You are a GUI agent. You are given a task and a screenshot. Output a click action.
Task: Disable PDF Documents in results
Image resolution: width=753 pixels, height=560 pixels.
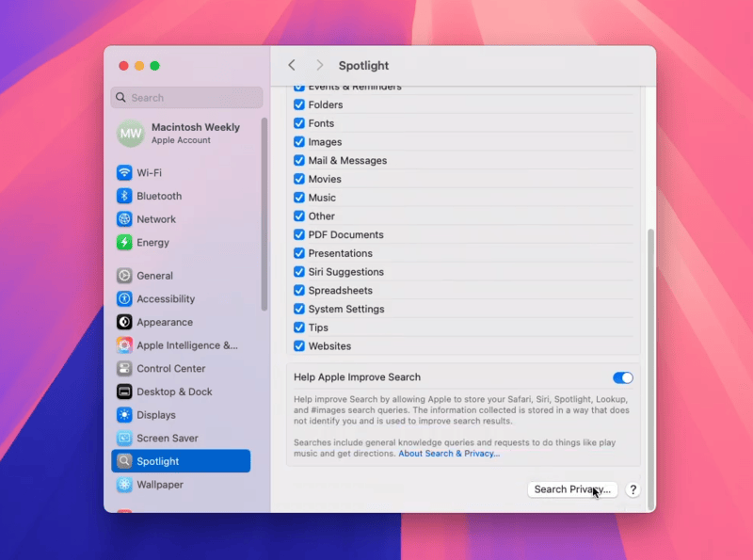pyautogui.click(x=299, y=235)
